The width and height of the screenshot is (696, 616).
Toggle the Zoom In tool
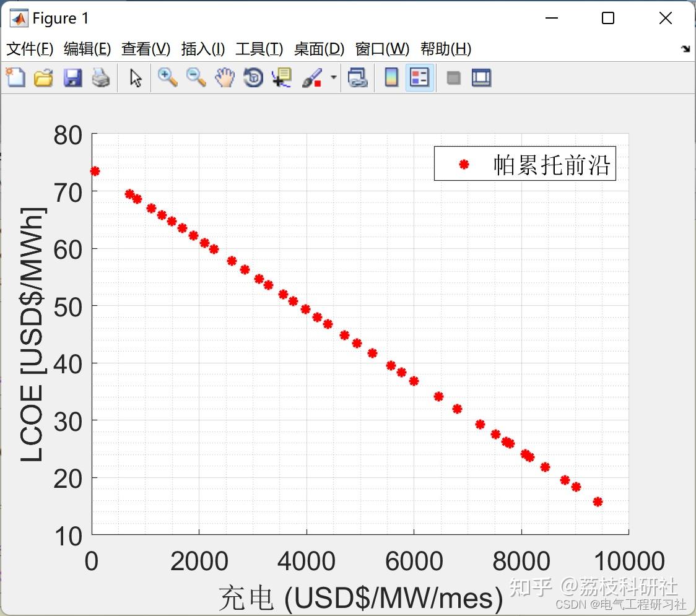click(x=167, y=77)
